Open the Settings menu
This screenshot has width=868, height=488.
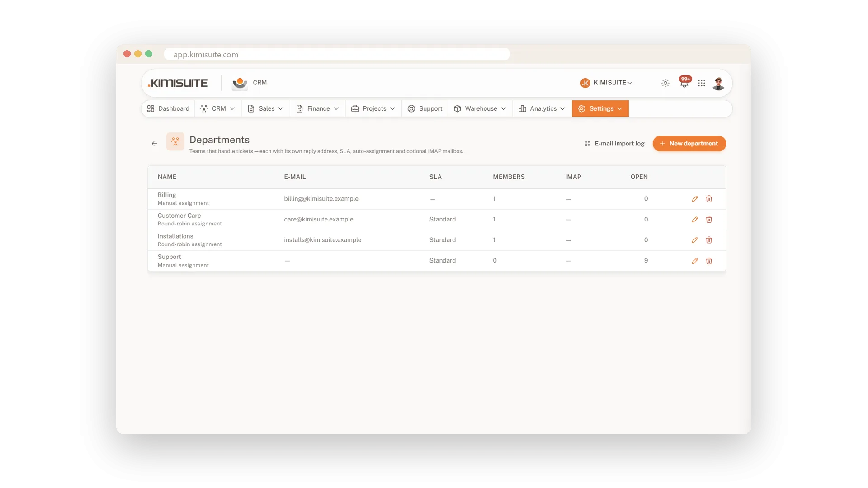click(600, 108)
